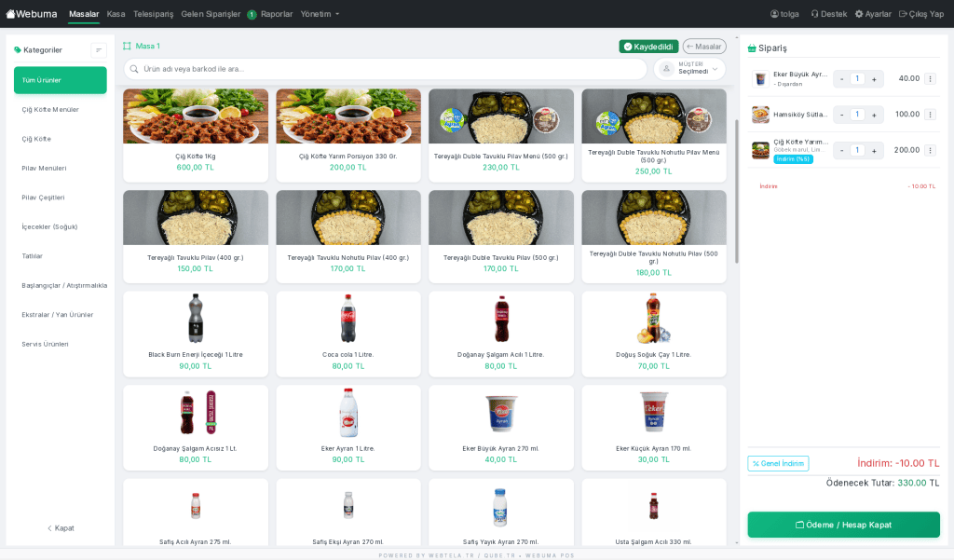Switch to the Kasa tab
Viewport: 954px width, 560px height.
point(116,14)
